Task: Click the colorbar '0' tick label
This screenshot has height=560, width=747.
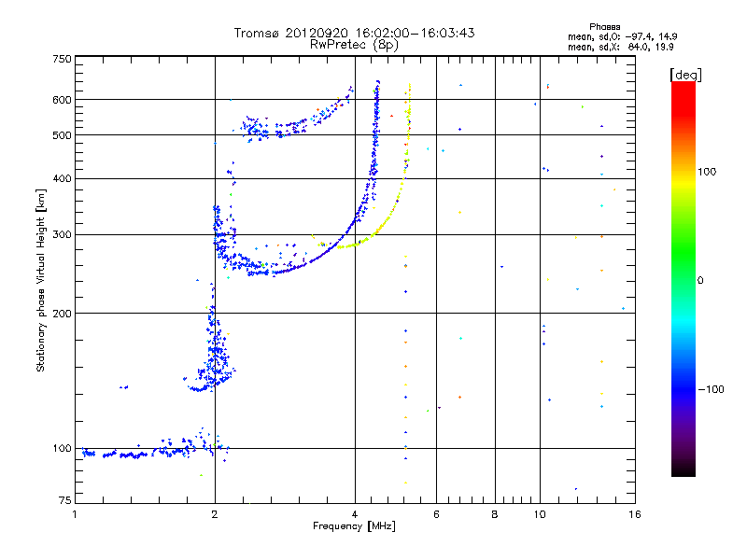Action: pyautogui.click(x=700, y=280)
